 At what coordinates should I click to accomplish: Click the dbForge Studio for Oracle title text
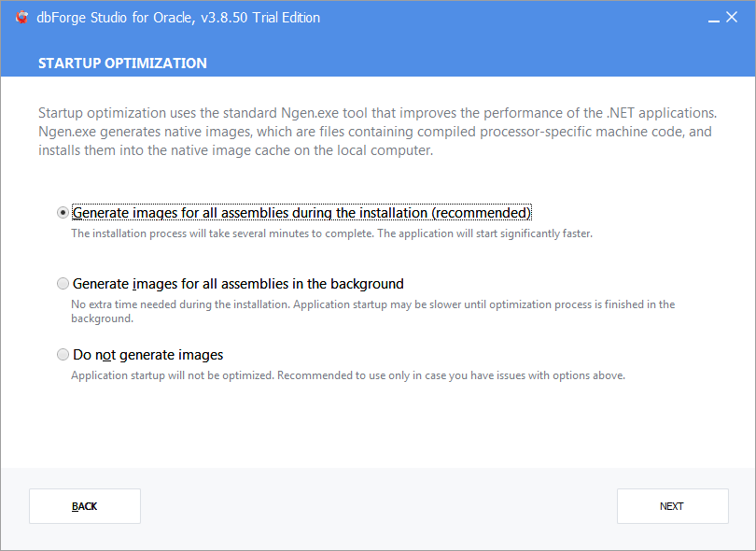pos(178,18)
